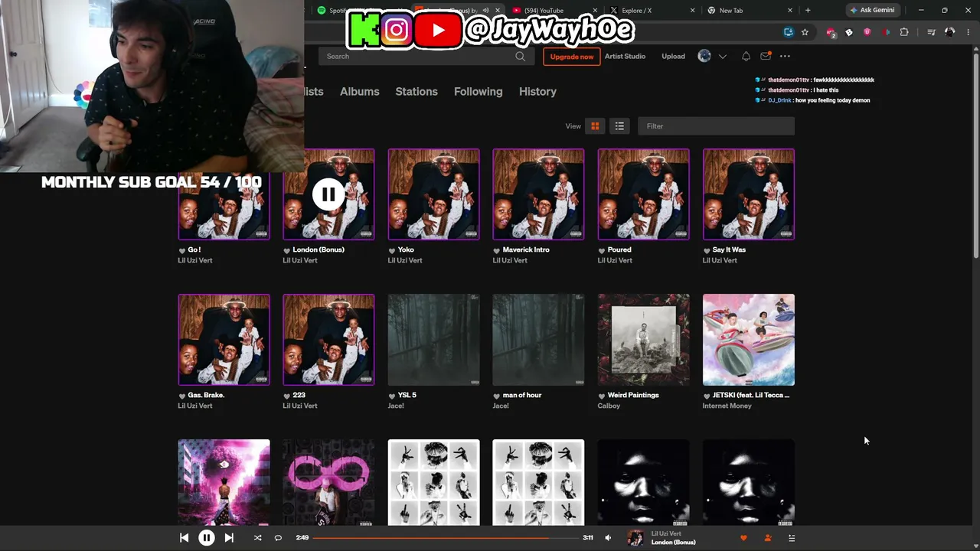Click the Chrome profile avatar icon
This screenshot has height=551, width=980.
949,32
